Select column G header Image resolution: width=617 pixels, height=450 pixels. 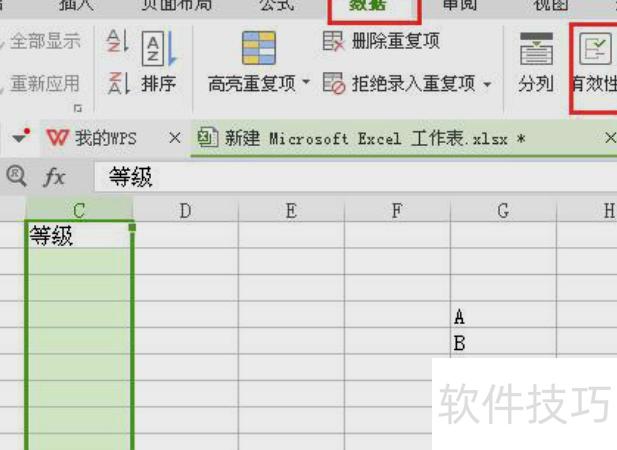[x=503, y=210]
